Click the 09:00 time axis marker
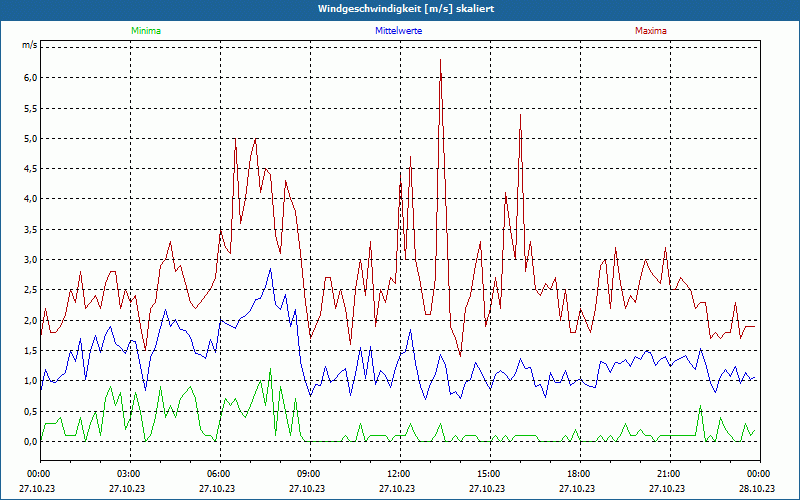Screen dimensions: 800x500 pos(308,473)
